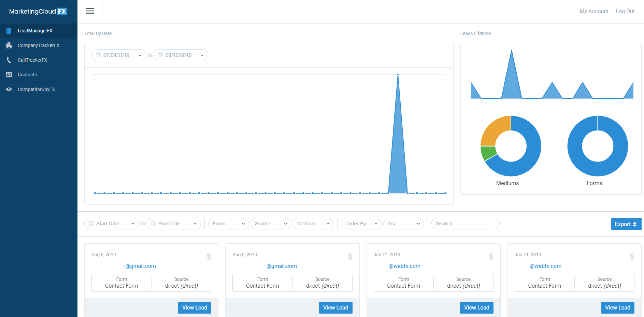This screenshot has height=317, width=644.
Task: View Lead for first Aug 5 gmail lead
Action: point(195,307)
